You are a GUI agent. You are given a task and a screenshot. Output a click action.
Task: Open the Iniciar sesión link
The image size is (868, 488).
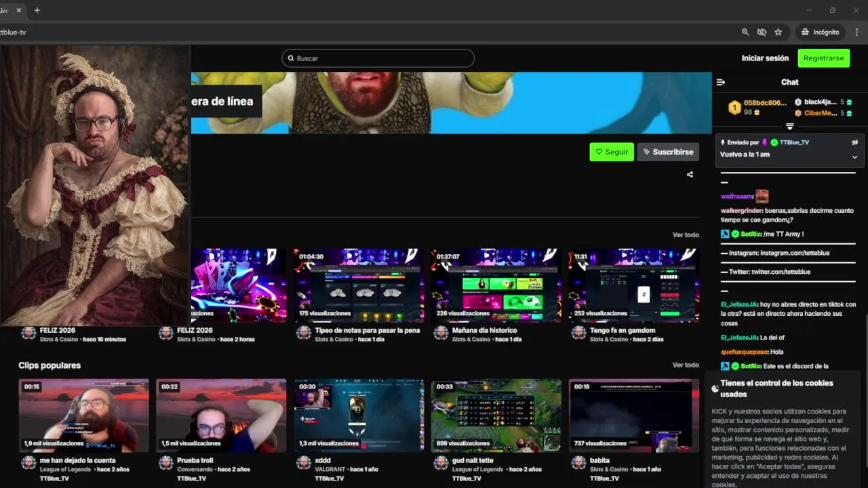click(x=765, y=58)
